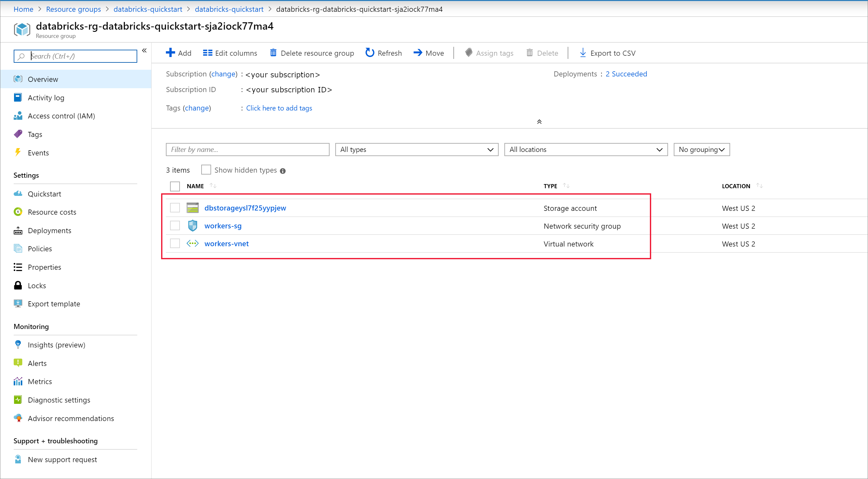Click the 2 Succeeded deployments link
Viewport: 868px width, 479px height.
[626, 74]
